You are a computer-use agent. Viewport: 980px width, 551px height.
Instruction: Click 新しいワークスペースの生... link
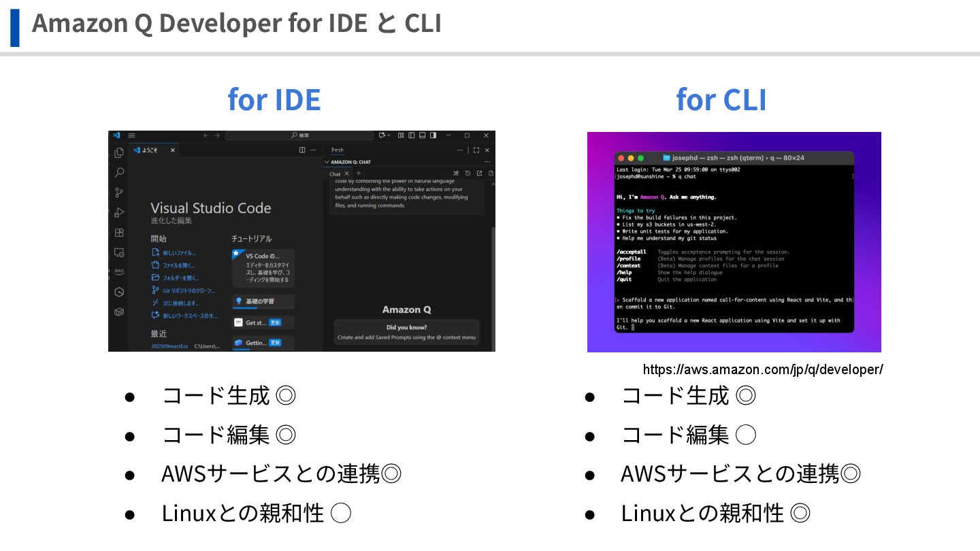tap(184, 316)
